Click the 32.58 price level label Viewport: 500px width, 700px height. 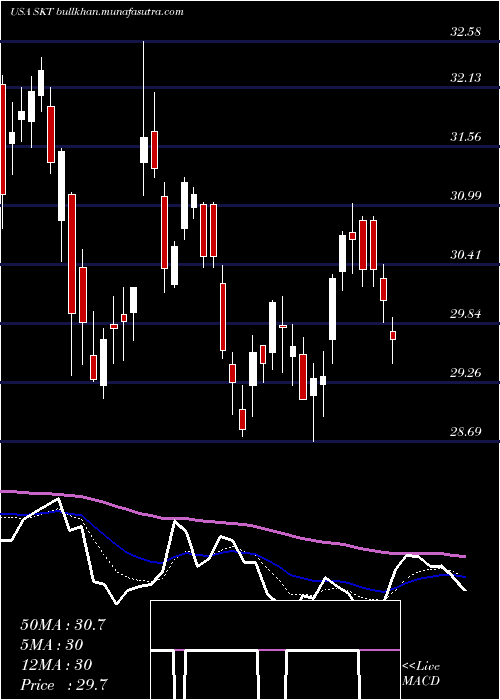(x=466, y=32)
